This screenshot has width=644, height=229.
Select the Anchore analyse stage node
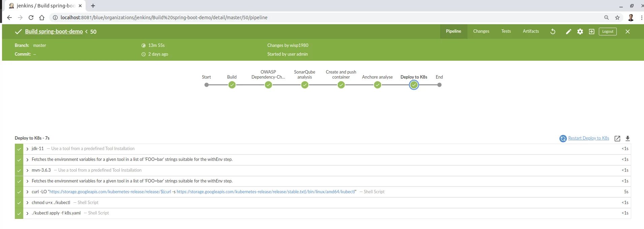tap(377, 85)
